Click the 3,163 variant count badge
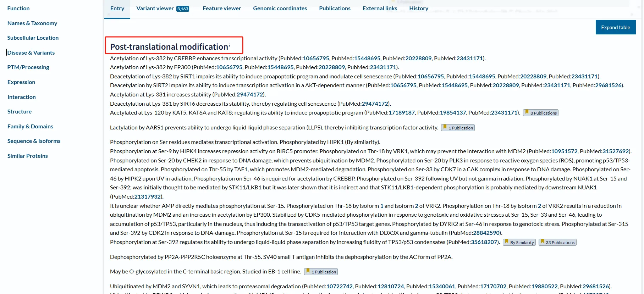 point(183,9)
